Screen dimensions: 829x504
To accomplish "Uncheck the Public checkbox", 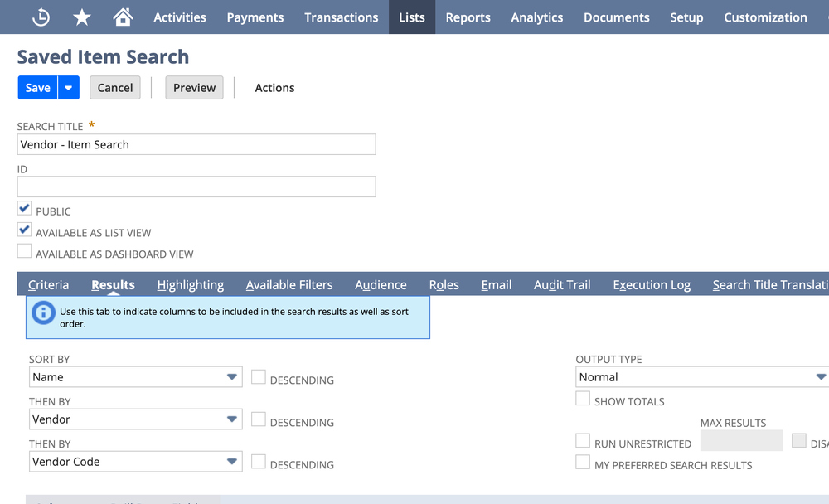I will (24, 208).
